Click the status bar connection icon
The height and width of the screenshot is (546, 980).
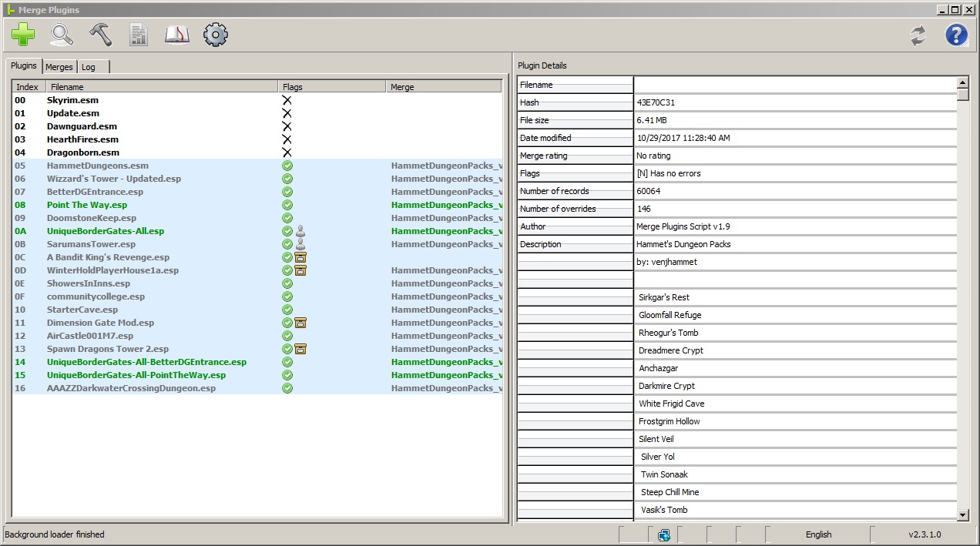tap(664, 534)
